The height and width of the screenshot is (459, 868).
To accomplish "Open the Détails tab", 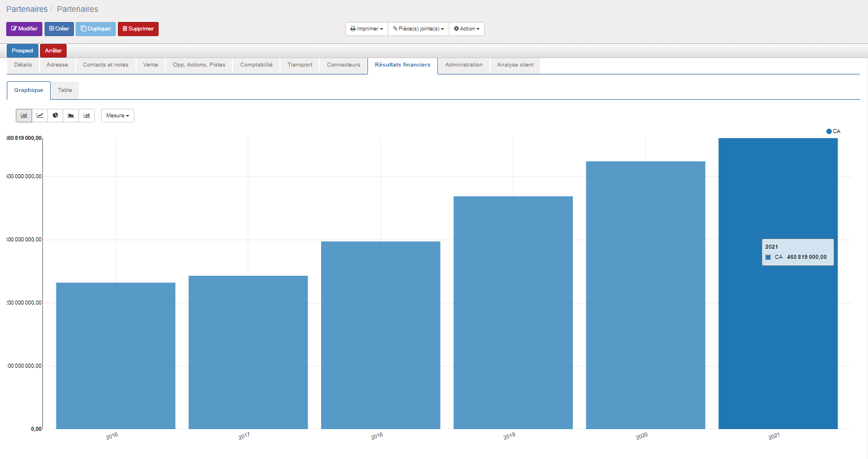I will point(23,65).
